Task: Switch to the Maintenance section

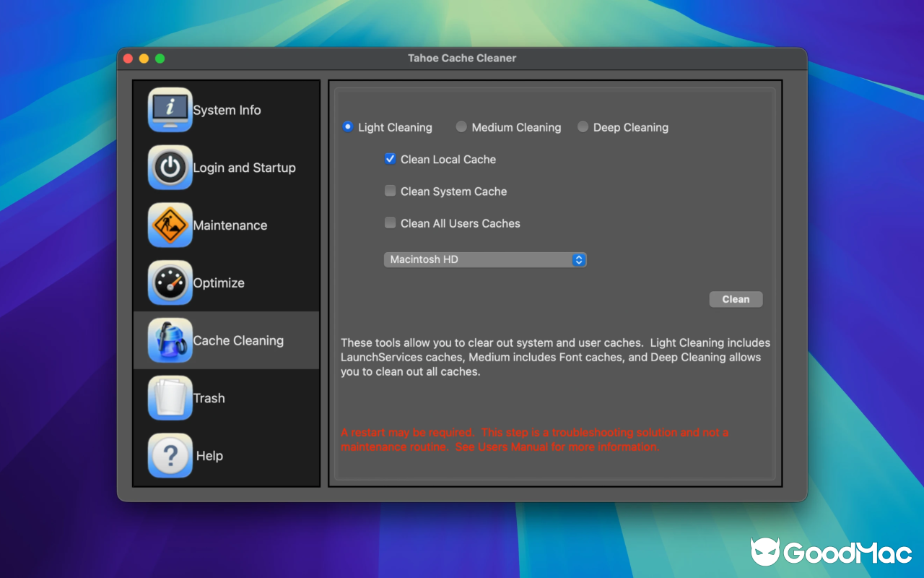Action: tap(230, 225)
